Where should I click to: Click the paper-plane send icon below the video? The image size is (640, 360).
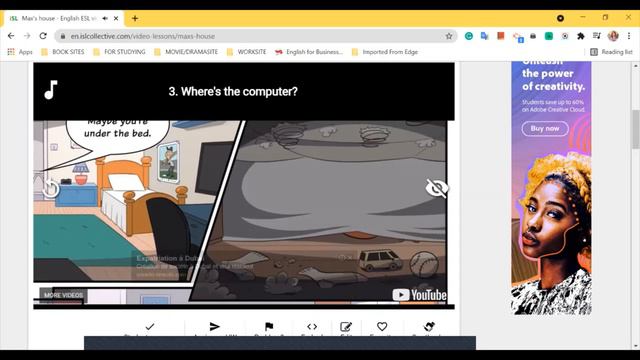click(214, 327)
